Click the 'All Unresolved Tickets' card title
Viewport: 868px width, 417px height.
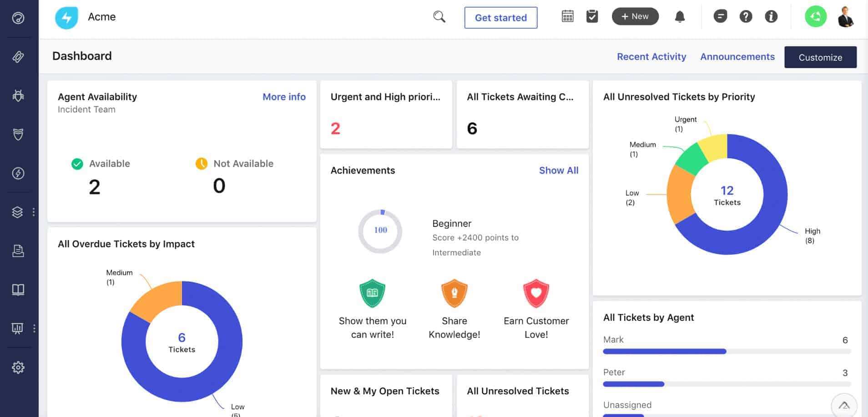pyautogui.click(x=518, y=391)
